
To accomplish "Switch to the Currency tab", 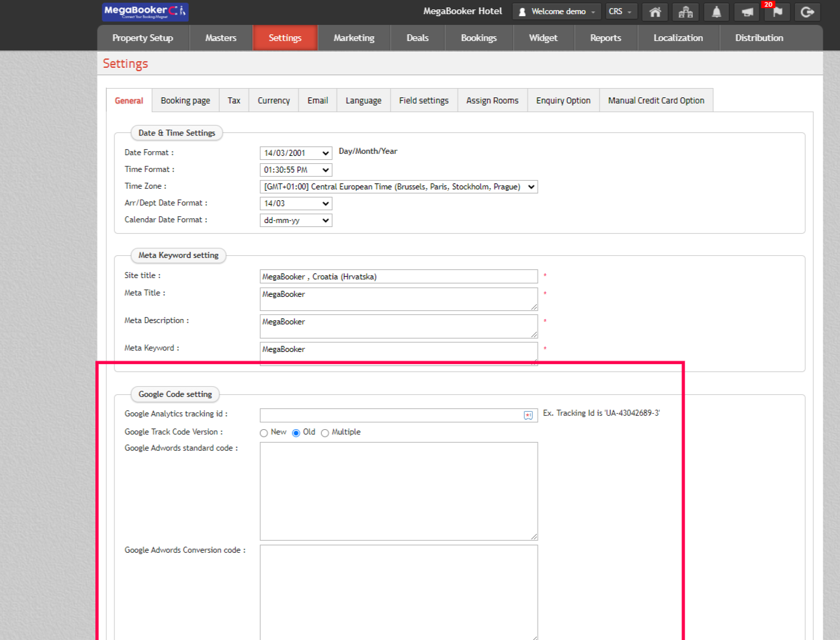I will click(x=274, y=101).
